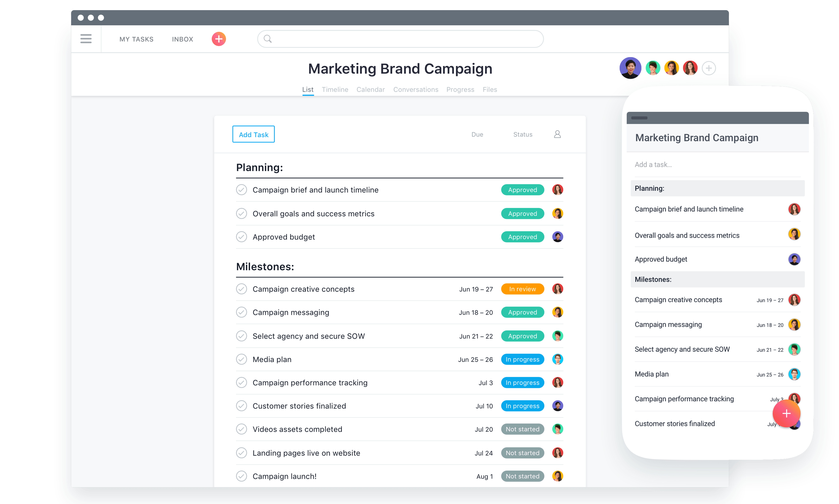Tap the phone avatar beside Campaign brief and launch timeline

794,209
